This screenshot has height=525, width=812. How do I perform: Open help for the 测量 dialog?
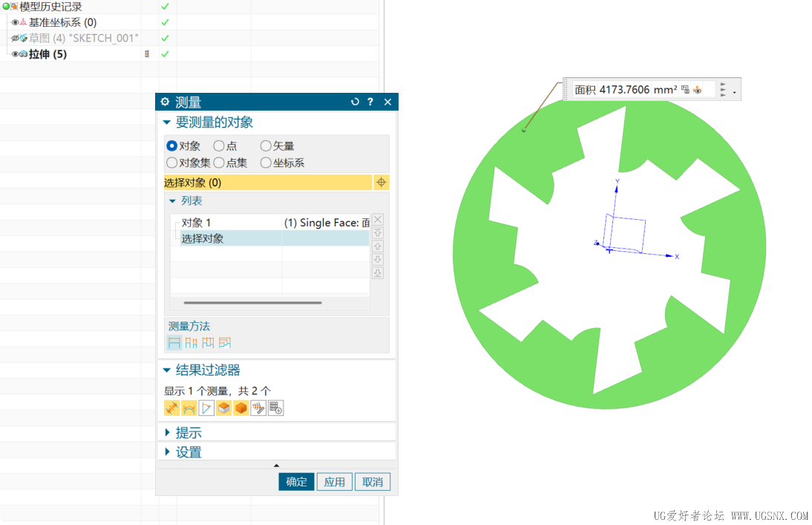coord(370,102)
